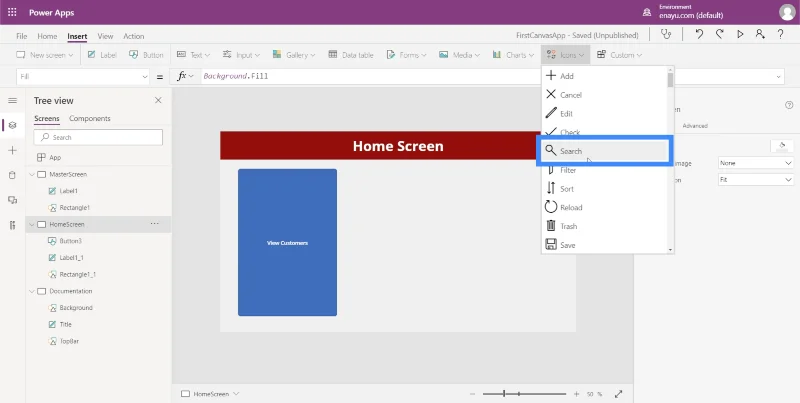Close the Tree view panel
This screenshot has height=403, width=800.
158,100
